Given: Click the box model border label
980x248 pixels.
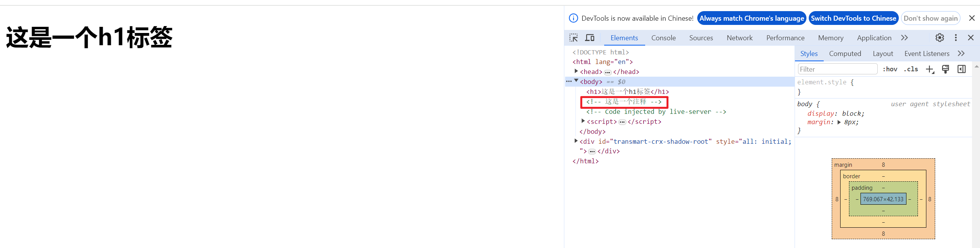Looking at the screenshot, I should 851,176.
